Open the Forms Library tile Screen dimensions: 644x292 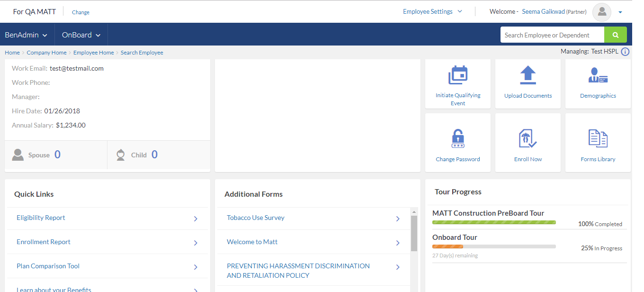598,139
